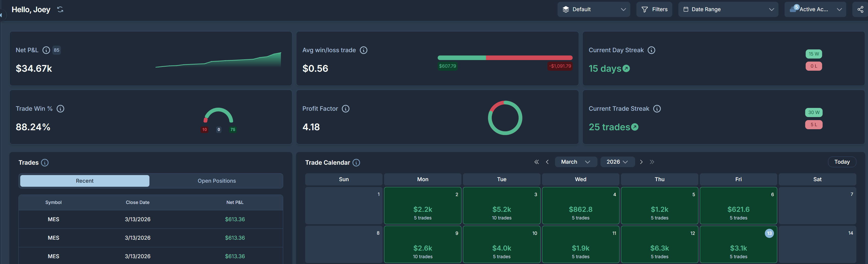
Task: Go to next month in calendar
Action: coord(641,162)
